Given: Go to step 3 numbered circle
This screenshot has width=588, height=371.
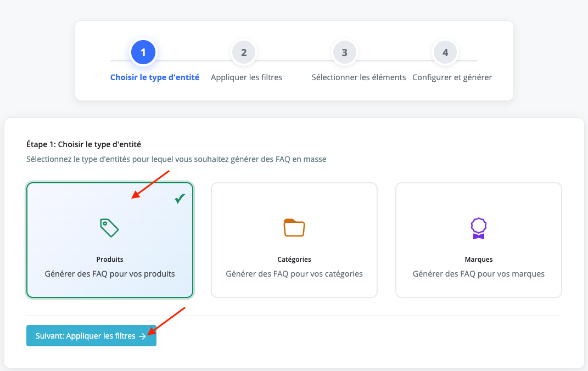Looking at the screenshot, I should tap(344, 53).
